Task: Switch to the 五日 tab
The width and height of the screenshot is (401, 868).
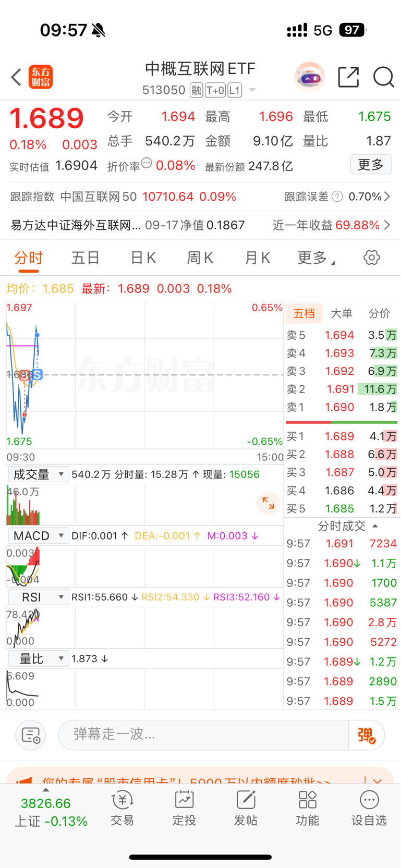Action: click(86, 258)
